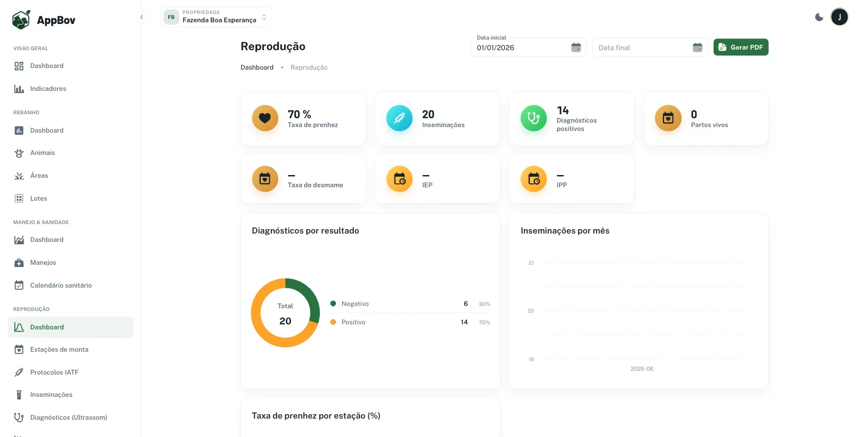
Task: Click the AppBov bull logo icon
Action: (x=21, y=20)
